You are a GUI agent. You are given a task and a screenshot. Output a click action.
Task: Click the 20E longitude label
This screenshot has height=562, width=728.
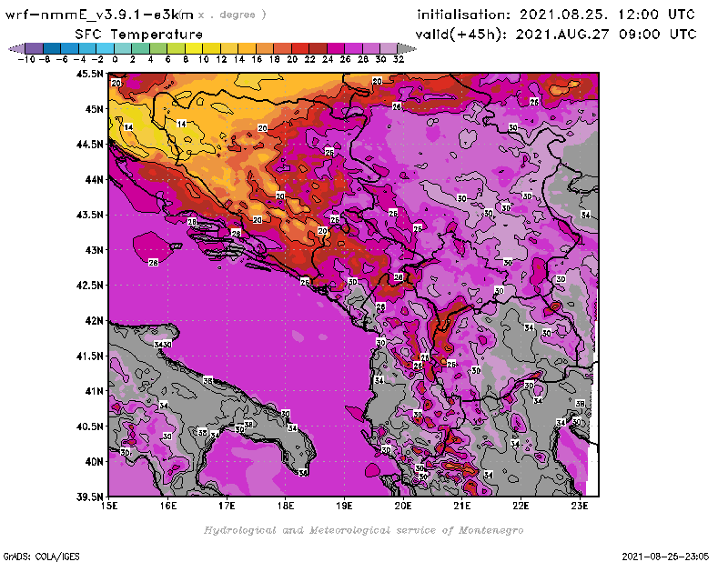[403, 506]
